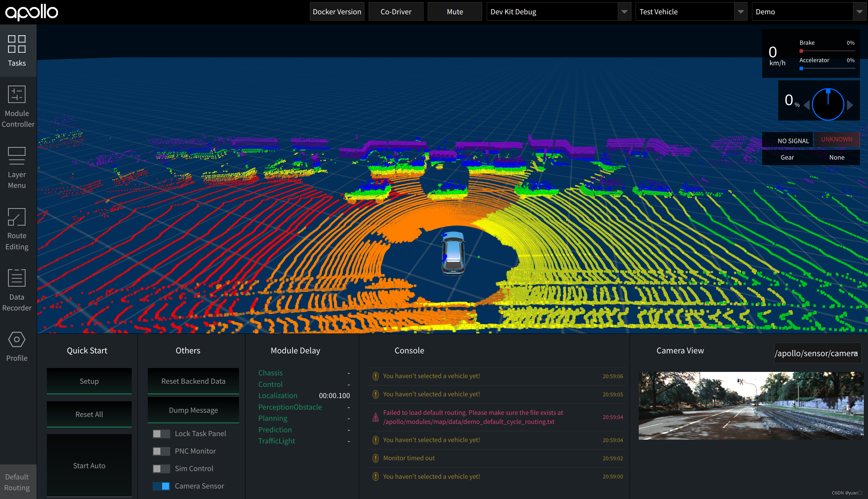Click the right turn signal arrow

pyautogui.click(x=850, y=105)
